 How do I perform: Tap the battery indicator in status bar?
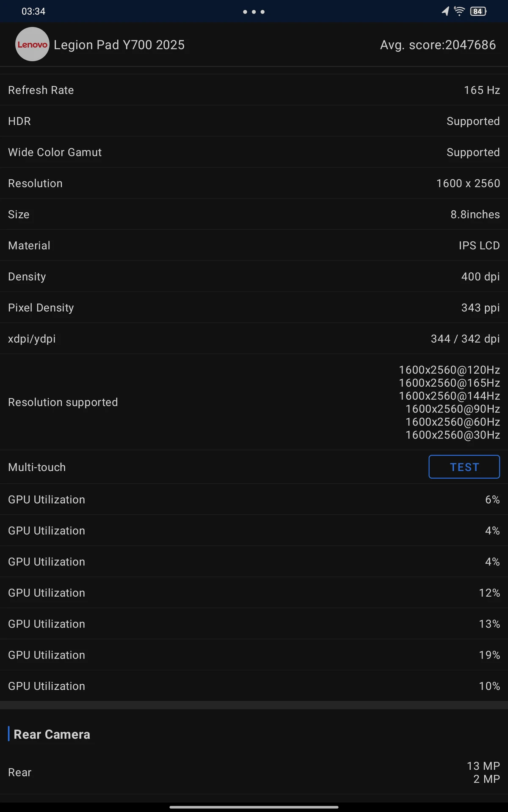pyautogui.click(x=478, y=11)
